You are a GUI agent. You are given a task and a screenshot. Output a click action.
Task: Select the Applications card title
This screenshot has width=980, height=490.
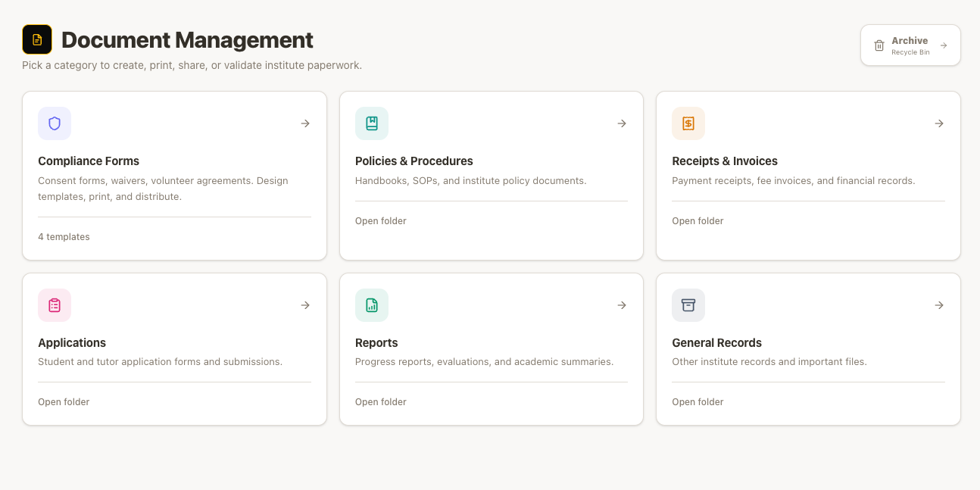pos(72,343)
